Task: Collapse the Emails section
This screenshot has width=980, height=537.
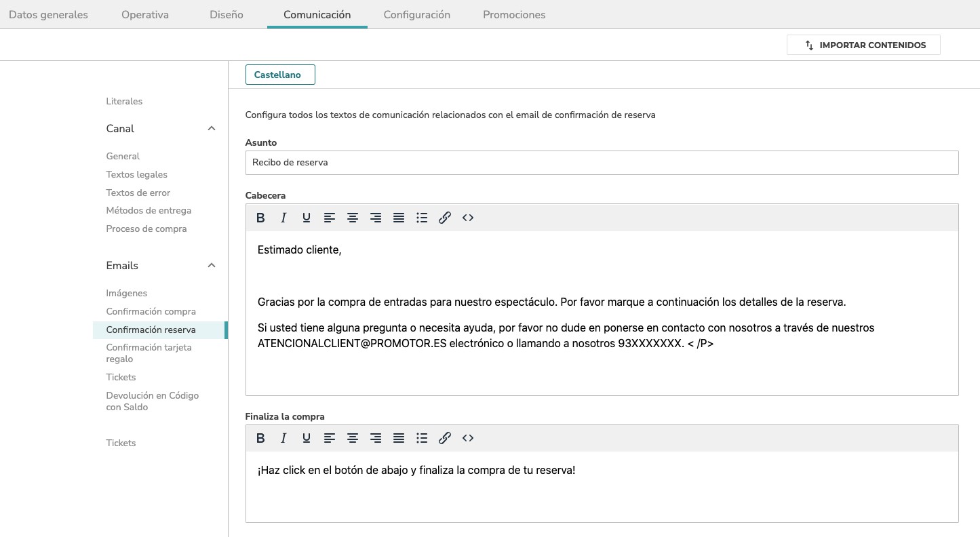Action: 212,265
